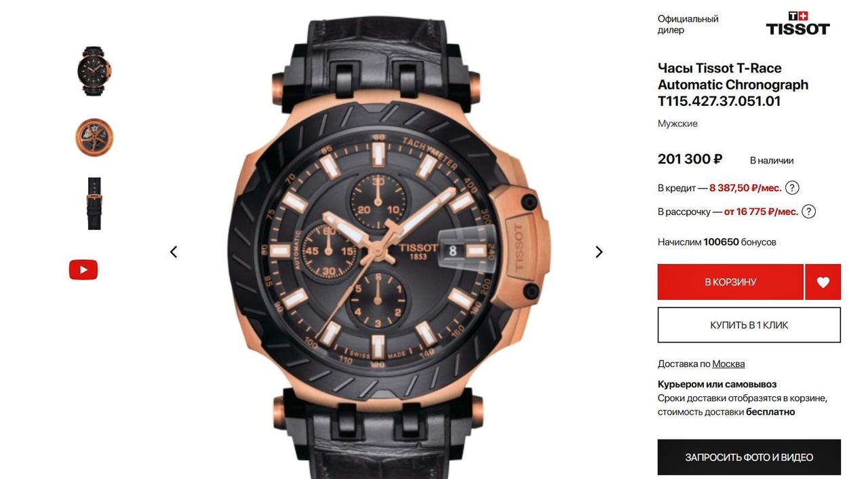Select strap view watch thumbnail
The width and height of the screenshot is (868, 479).
94,204
